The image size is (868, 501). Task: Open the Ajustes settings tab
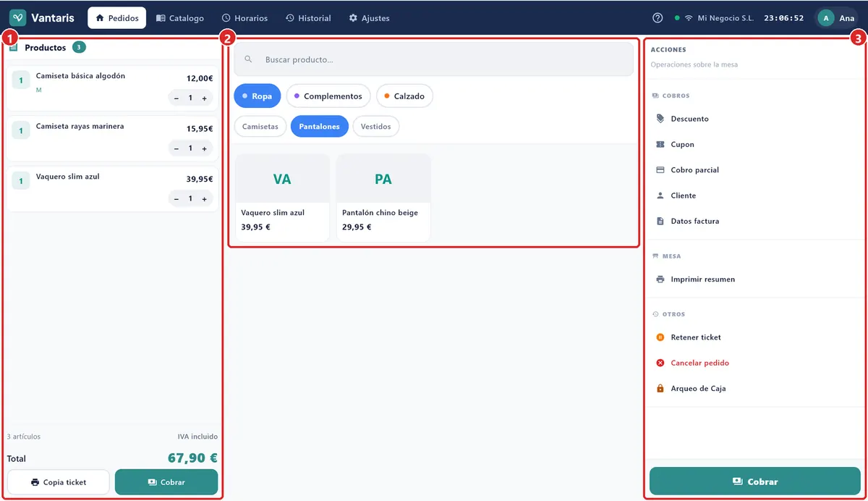tap(369, 18)
